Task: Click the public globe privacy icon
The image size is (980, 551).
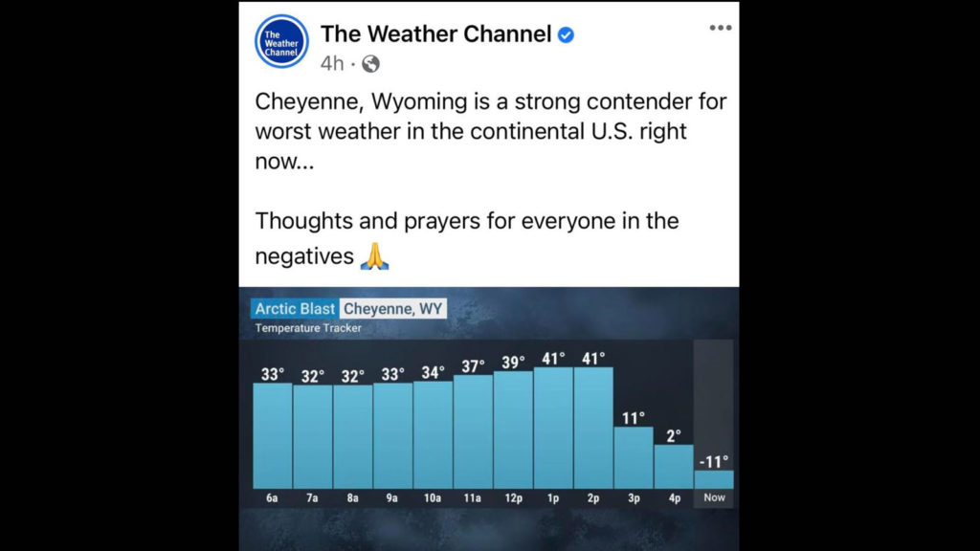Action: point(370,64)
